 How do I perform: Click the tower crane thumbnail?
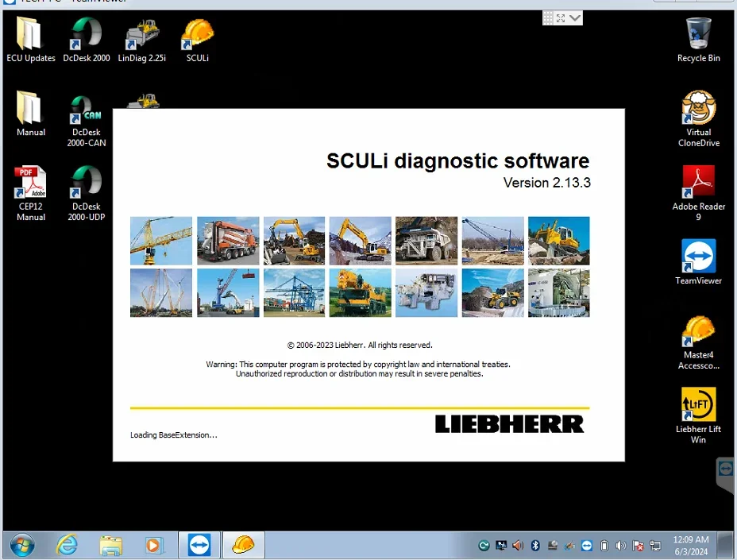coord(161,241)
